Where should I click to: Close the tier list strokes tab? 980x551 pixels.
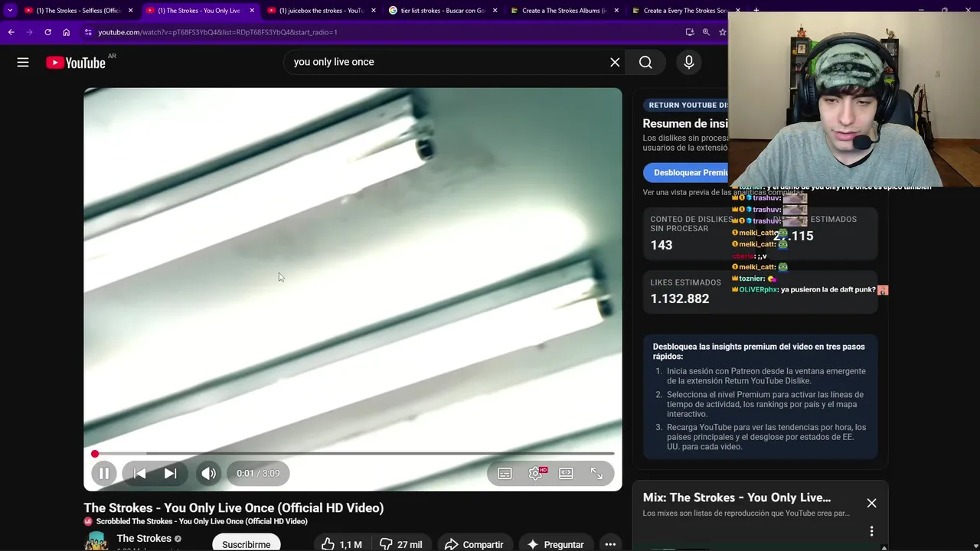pyautogui.click(x=495, y=11)
